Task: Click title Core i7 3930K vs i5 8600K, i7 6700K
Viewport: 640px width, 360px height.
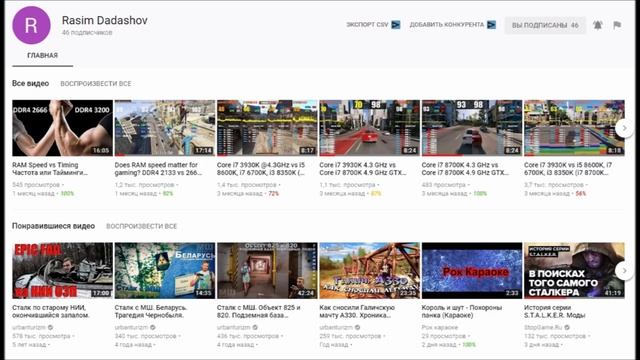Action: (x=568, y=169)
